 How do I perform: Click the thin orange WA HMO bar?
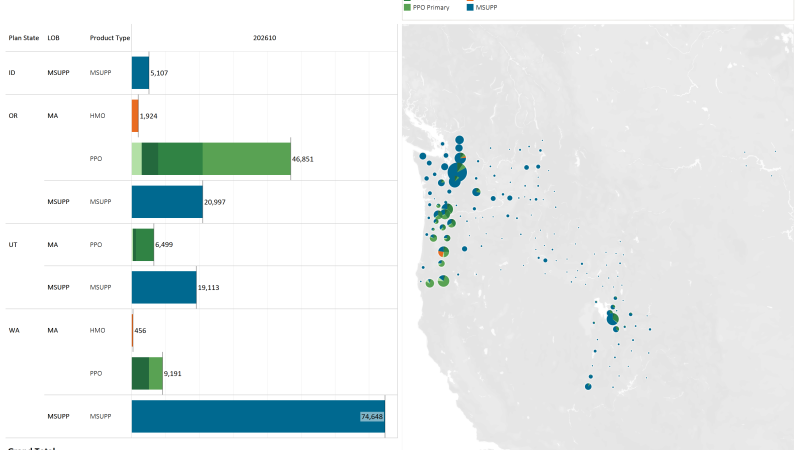click(x=133, y=331)
